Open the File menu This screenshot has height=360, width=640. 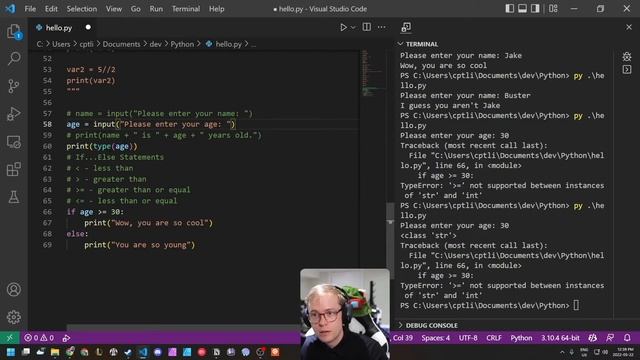[x=30, y=9]
